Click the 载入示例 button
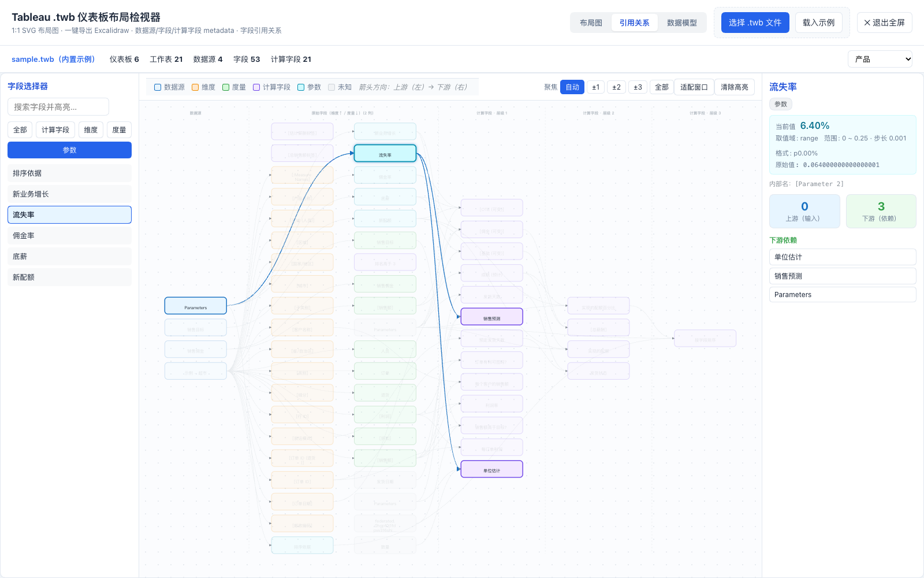 818,23
